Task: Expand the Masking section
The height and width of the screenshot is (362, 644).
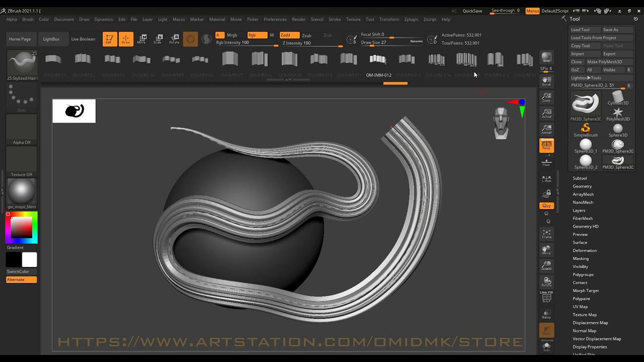Action: [x=581, y=258]
